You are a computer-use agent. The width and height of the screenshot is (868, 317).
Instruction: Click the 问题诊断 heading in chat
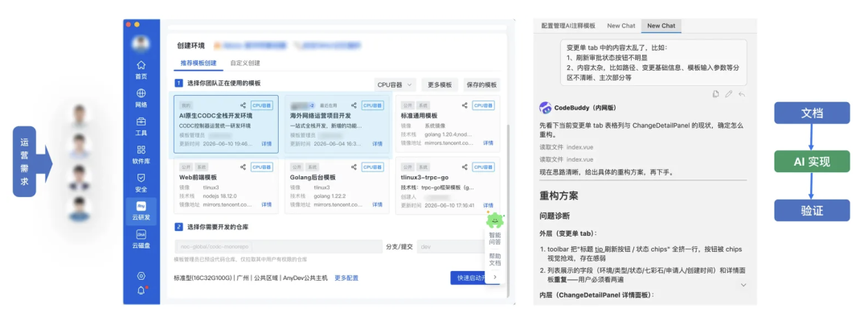tap(555, 216)
